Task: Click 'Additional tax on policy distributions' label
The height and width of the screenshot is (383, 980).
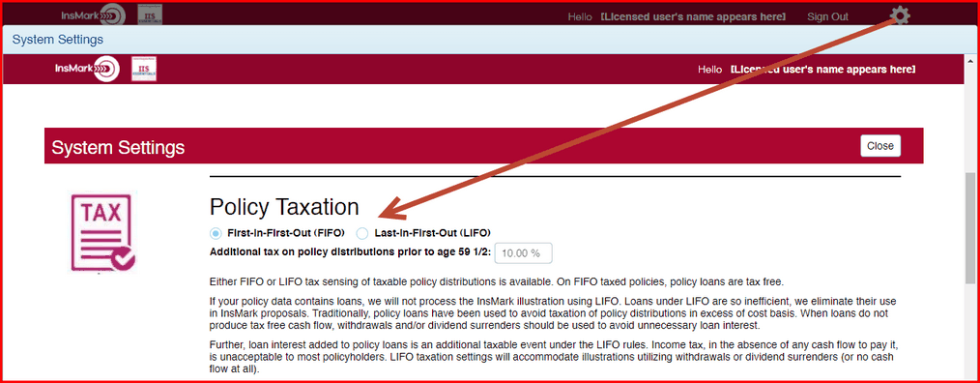Action: click(x=351, y=252)
